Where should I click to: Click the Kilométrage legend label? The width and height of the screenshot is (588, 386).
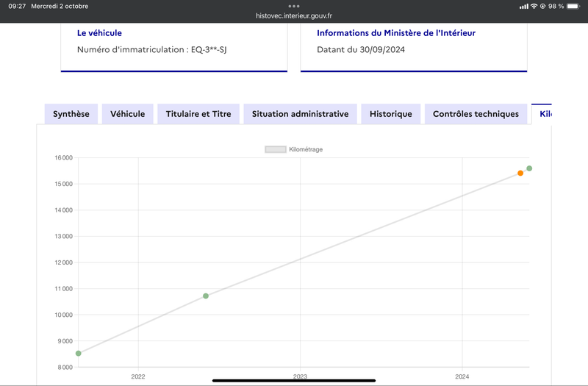click(x=306, y=149)
